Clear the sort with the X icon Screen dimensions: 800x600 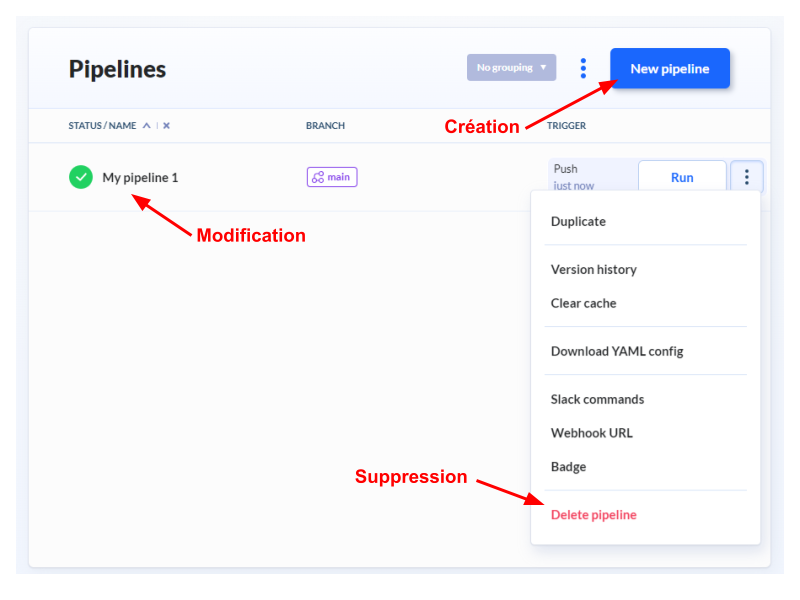click(166, 126)
